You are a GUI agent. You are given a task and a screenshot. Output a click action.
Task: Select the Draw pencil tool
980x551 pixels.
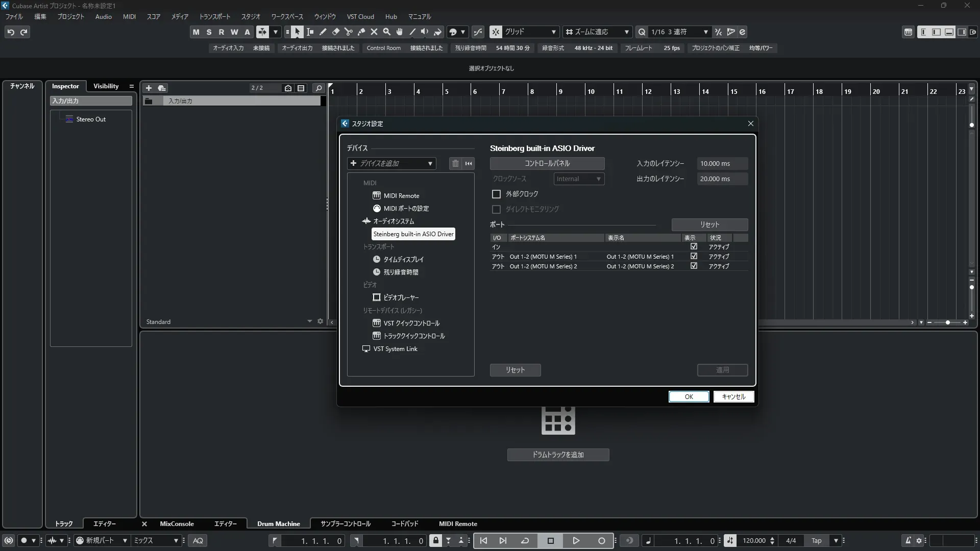(x=323, y=32)
